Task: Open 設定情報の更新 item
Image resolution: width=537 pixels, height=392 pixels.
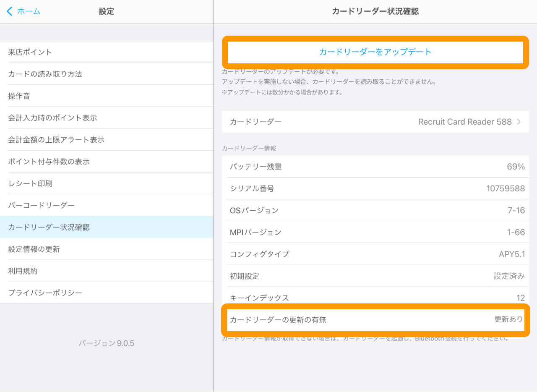Action: pyautogui.click(x=107, y=249)
